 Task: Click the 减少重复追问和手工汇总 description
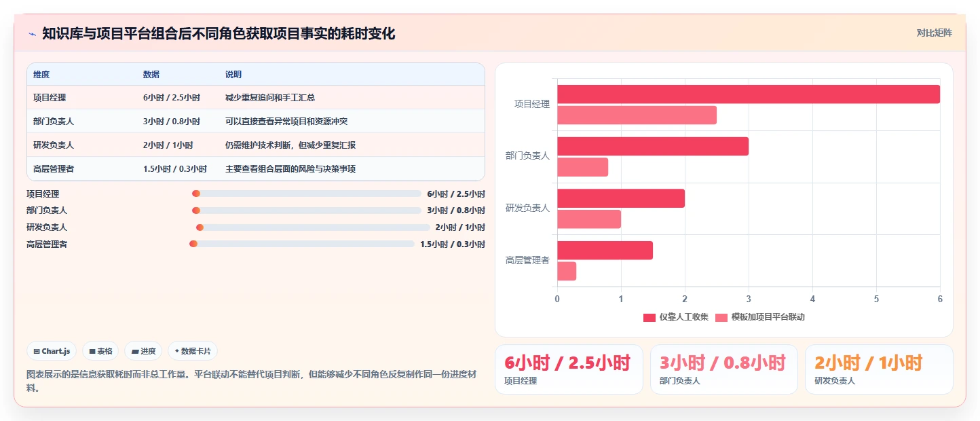pyautogui.click(x=270, y=98)
